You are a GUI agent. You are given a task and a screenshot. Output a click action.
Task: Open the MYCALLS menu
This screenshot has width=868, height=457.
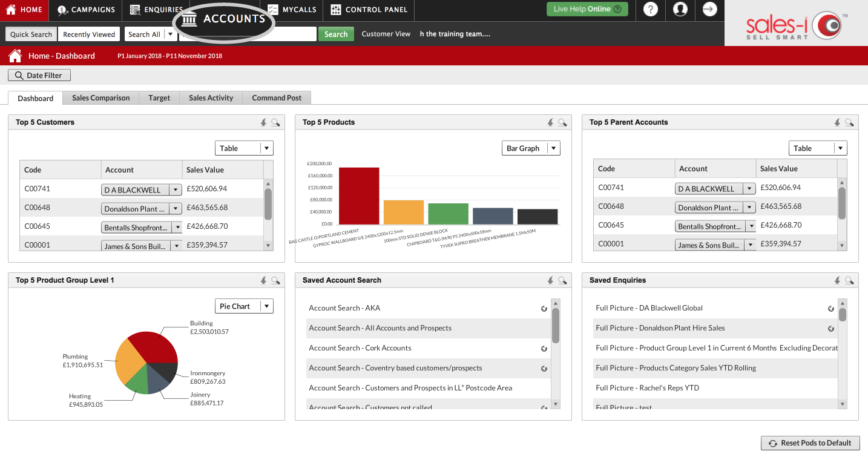292,10
